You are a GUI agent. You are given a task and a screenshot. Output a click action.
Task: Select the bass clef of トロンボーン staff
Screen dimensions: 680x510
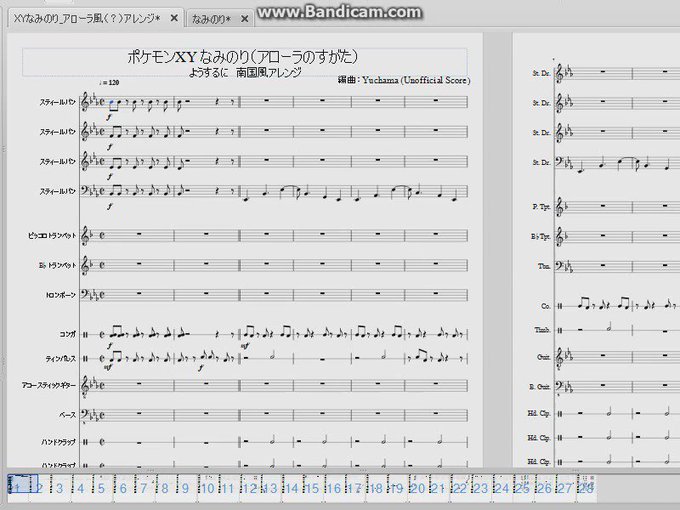pyautogui.click(x=86, y=294)
